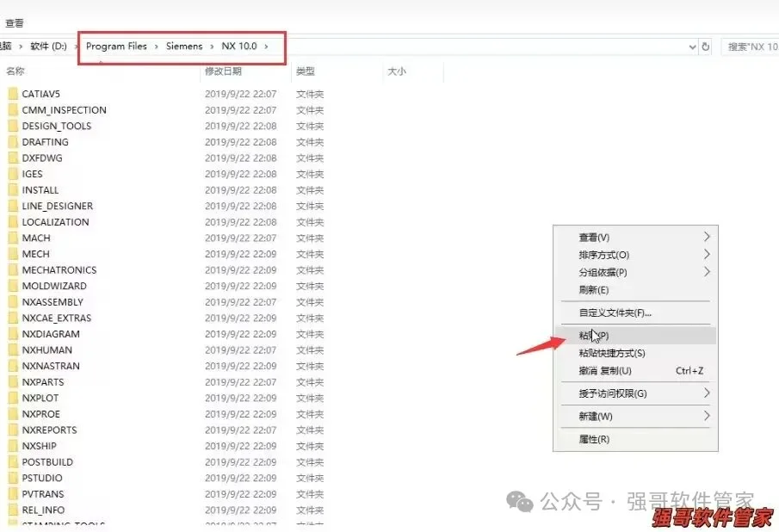Select the INSTALL folder icon
The width and height of the screenshot is (779, 532).
click(13, 189)
